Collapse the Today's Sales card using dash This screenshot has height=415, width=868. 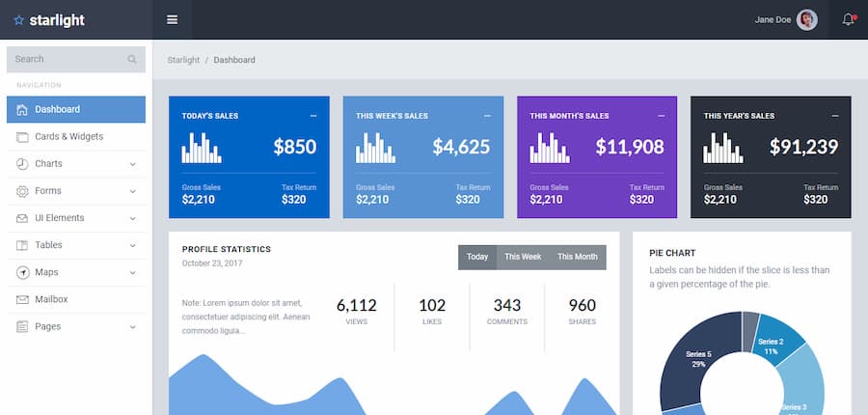click(x=313, y=116)
